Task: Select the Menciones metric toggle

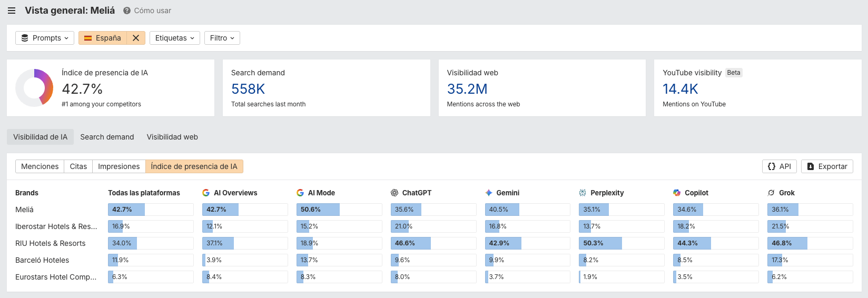Action: [x=40, y=166]
